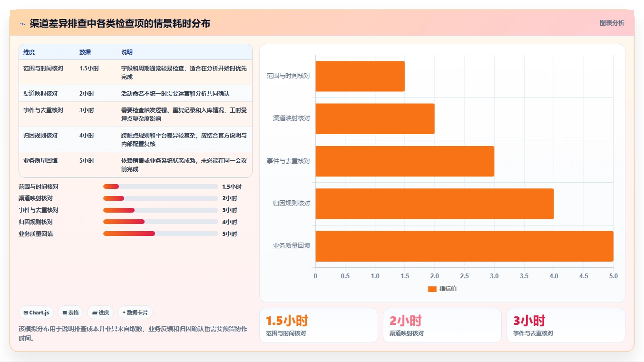Click the 业务质量回填 y-axis label in chart

tap(292, 246)
